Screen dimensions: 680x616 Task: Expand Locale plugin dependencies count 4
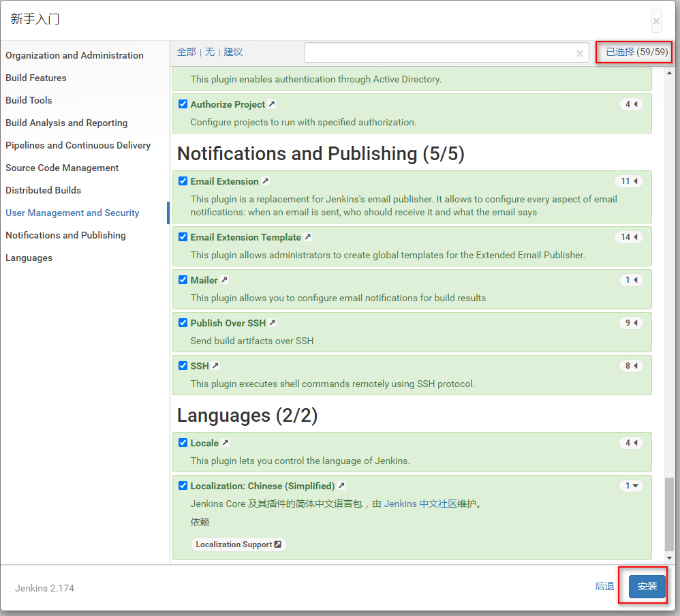click(x=631, y=443)
